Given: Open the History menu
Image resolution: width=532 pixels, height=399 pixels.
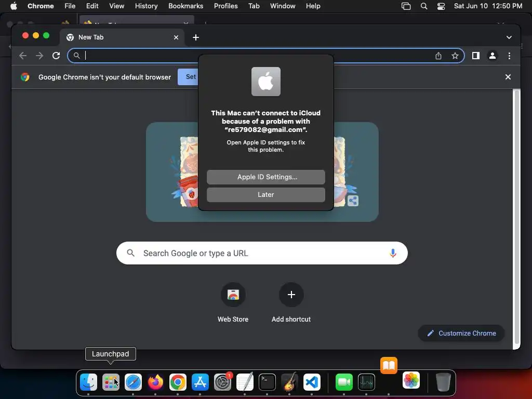Looking at the screenshot, I should tap(146, 6).
